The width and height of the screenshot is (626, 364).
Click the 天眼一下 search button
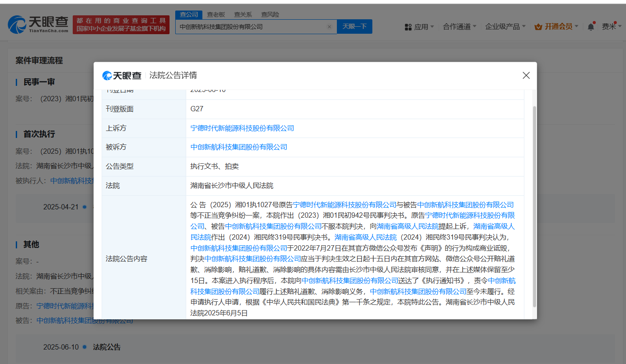354,27
